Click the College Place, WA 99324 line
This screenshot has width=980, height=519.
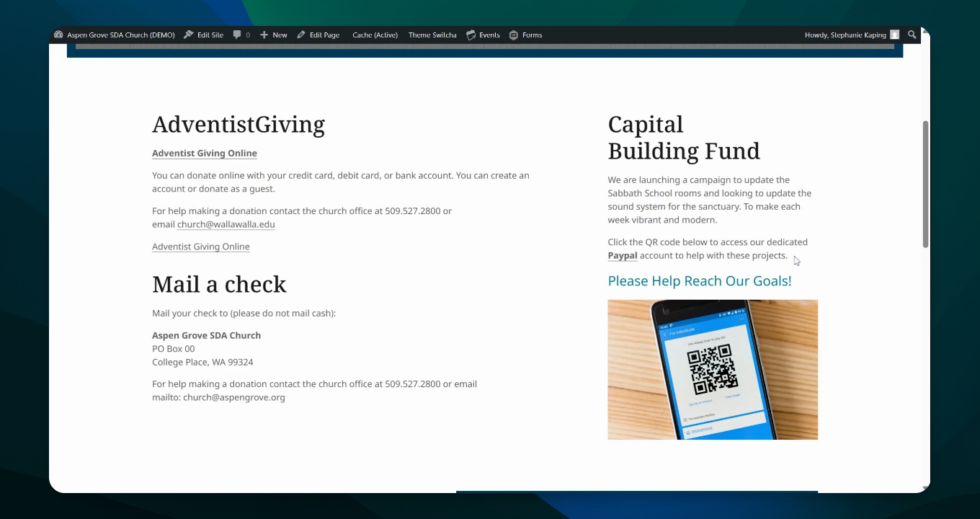[202, 362]
